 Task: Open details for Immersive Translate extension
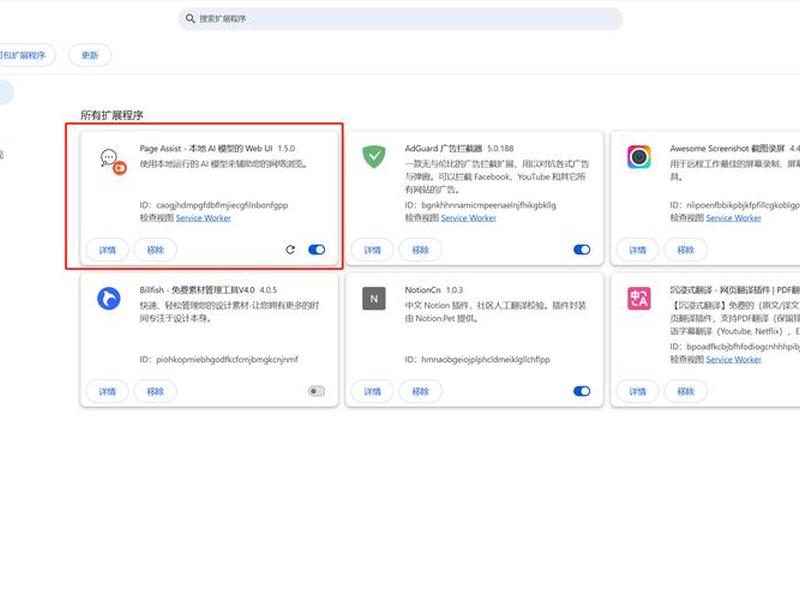(637, 391)
